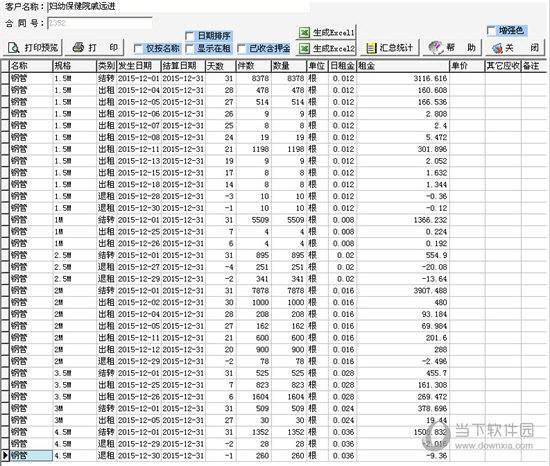Click the 租金 column header
This screenshot has height=466, width=550.
tap(403, 66)
